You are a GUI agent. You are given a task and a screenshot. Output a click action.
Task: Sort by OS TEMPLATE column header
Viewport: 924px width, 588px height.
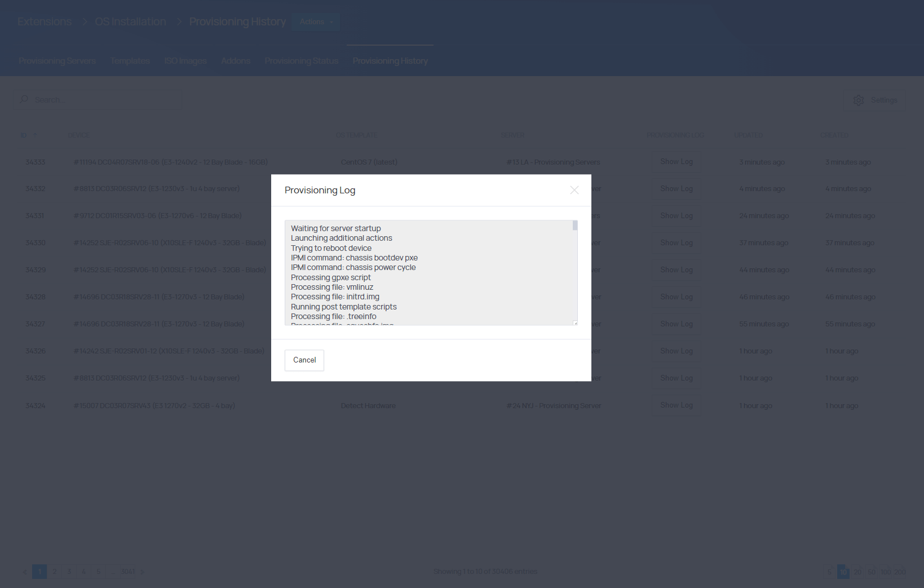click(x=356, y=135)
